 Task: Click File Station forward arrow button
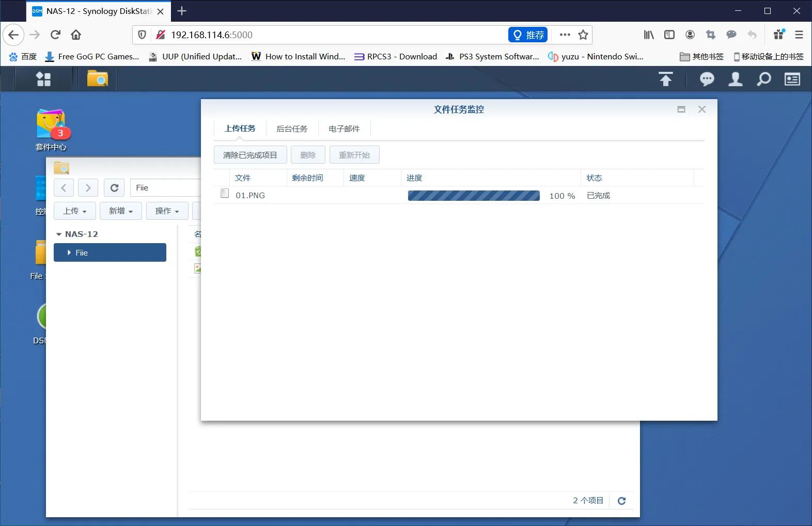88,188
